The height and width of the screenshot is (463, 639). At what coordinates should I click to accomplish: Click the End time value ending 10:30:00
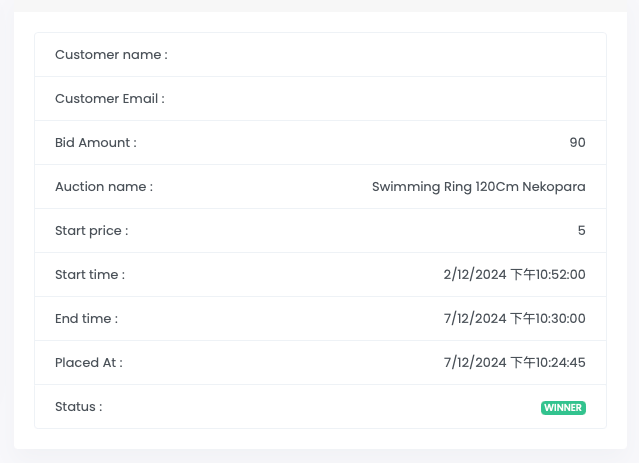point(548,319)
